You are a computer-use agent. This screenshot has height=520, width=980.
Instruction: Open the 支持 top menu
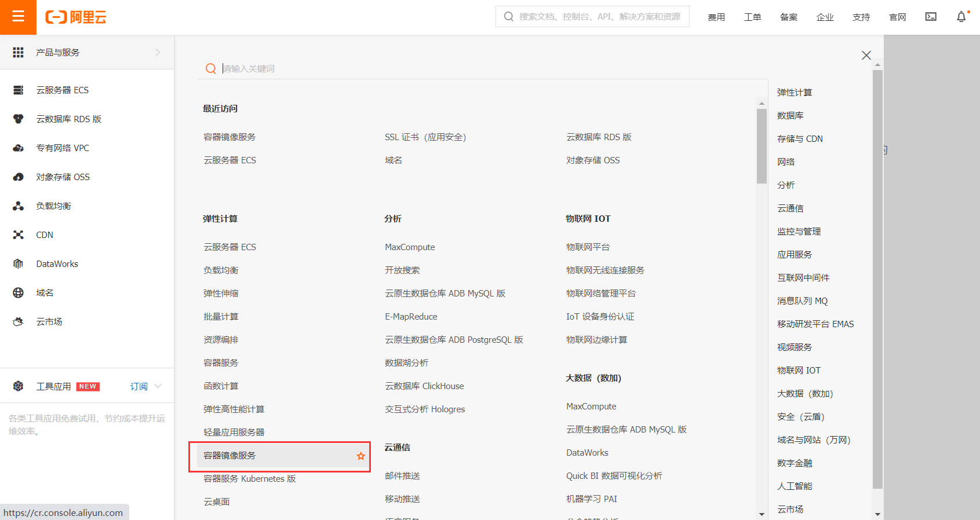861,17
